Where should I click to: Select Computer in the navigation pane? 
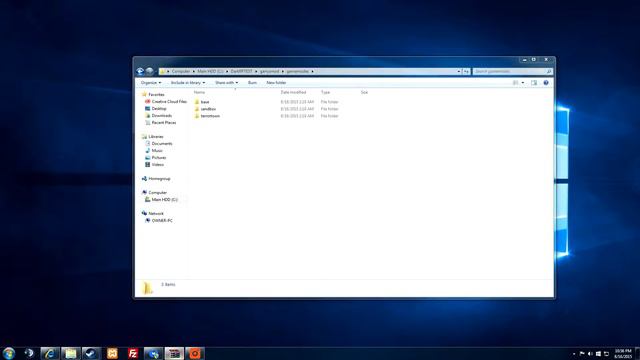[158, 193]
